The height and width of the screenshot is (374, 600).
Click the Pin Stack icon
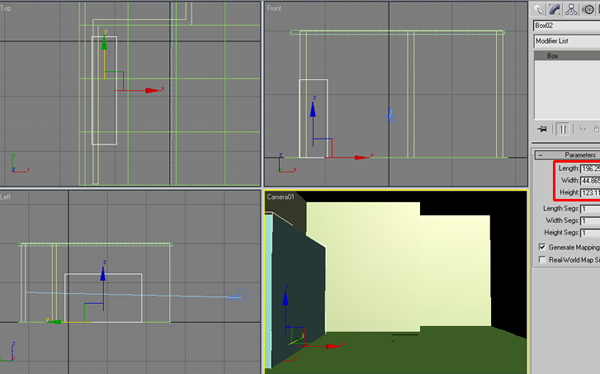coord(542,129)
